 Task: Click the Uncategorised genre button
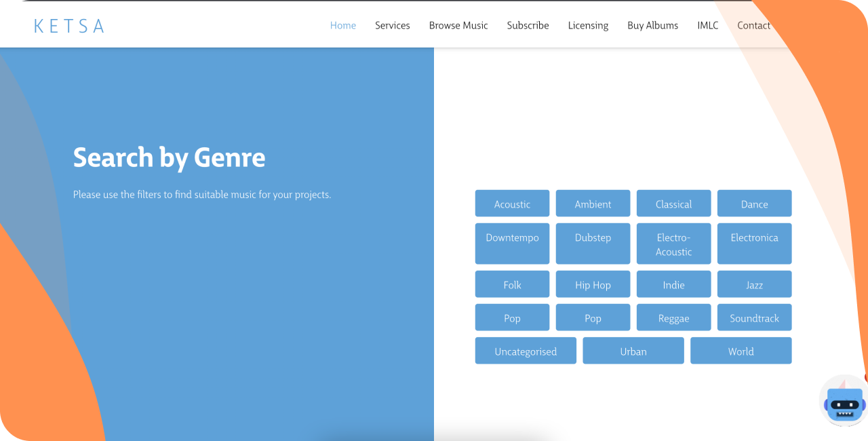[x=526, y=351]
